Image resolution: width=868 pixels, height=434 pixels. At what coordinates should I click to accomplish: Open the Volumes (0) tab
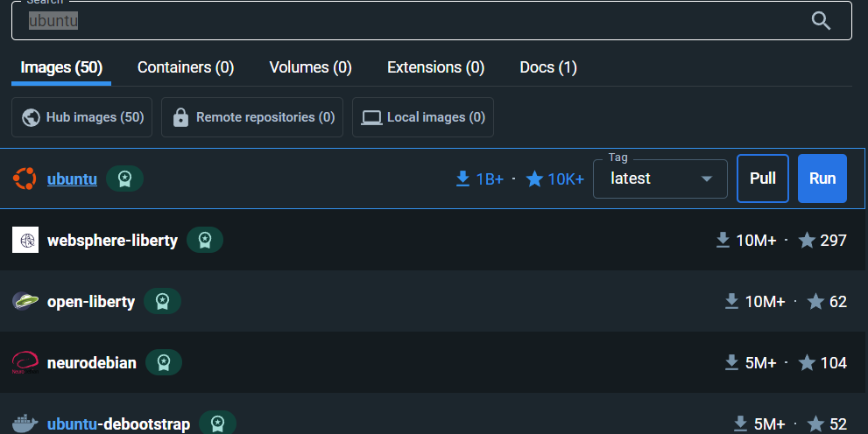pos(311,67)
